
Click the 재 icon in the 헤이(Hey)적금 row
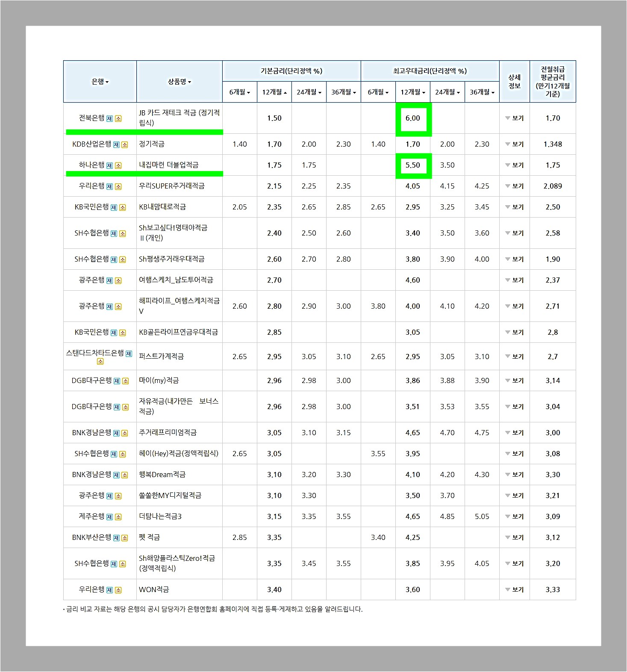(114, 454)
